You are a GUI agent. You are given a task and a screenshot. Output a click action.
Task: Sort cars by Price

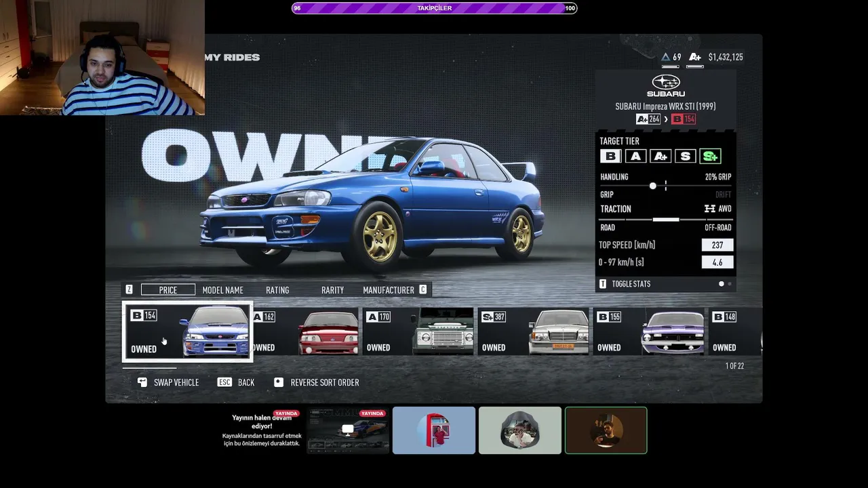167,290
